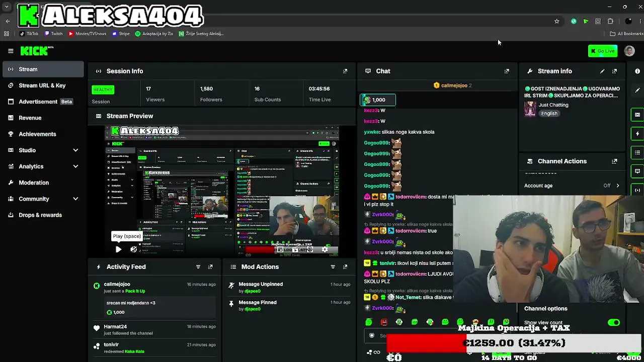Image resolution: width=644 pixels, height=362 pixels.
Task: Open the browser apps grid icon
Action: [7, 34]
